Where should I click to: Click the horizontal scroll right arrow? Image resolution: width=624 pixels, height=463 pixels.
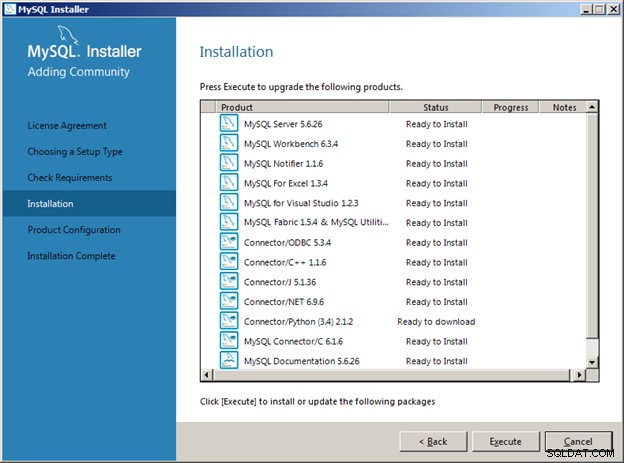[x=579, y=375]
